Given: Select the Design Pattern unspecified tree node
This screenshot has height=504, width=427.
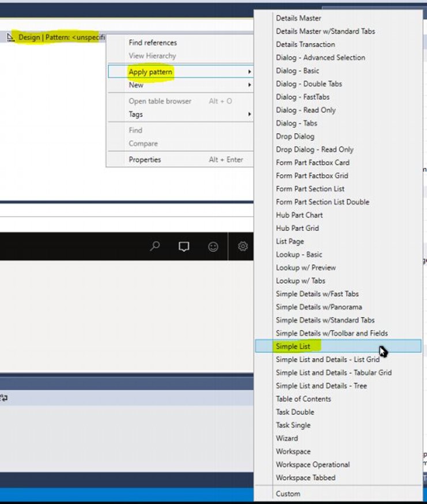Looking at the screenshot, I should tap(58, 37).
